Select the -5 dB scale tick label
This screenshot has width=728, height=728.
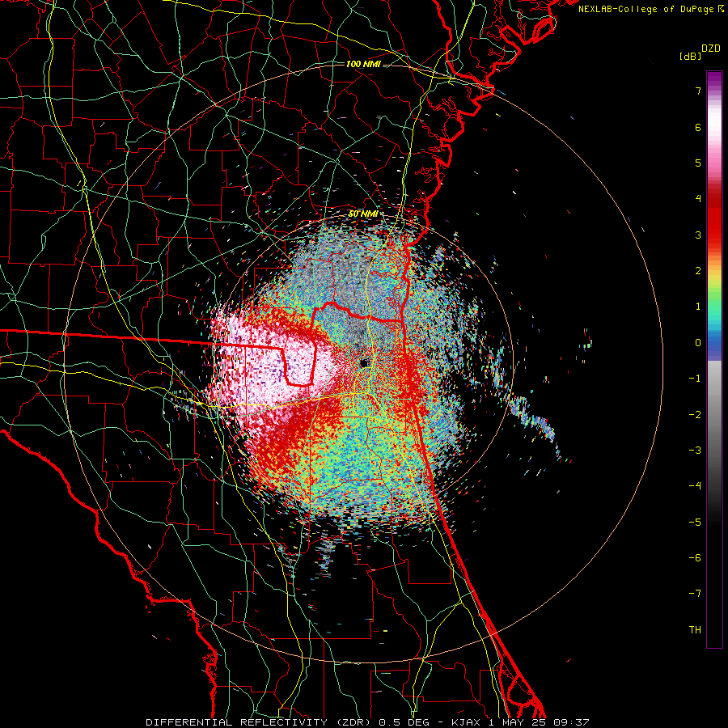coord(695,523)
